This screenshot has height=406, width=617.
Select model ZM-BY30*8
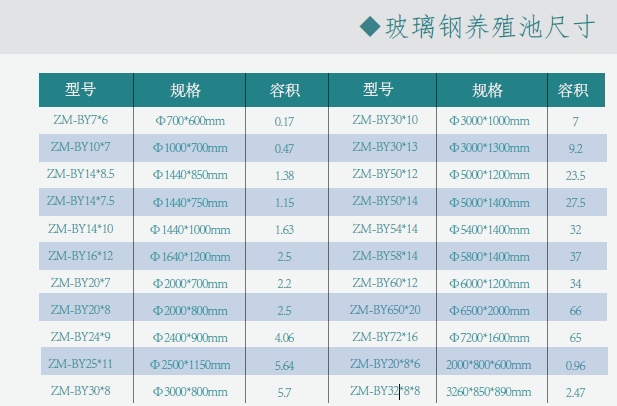point(80,391)
